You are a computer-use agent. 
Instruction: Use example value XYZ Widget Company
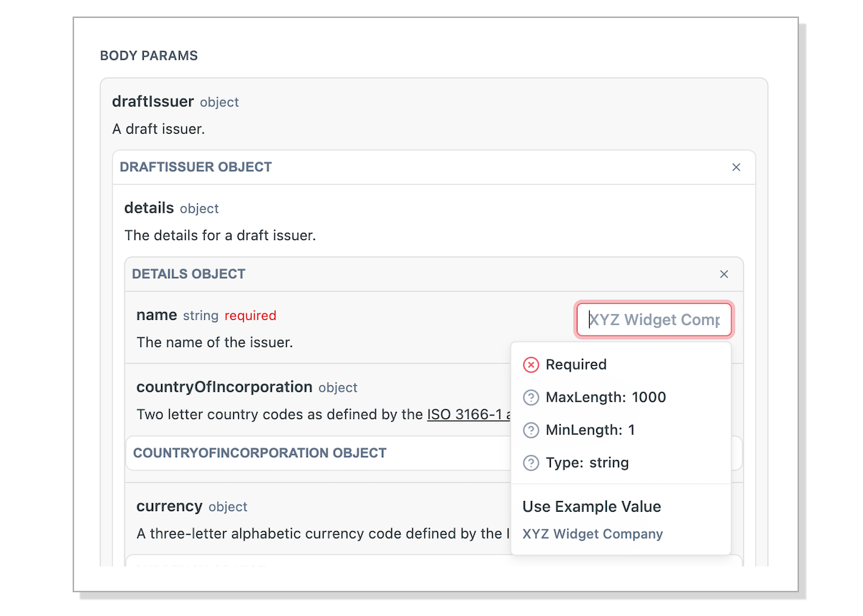[x=593, y=534]
